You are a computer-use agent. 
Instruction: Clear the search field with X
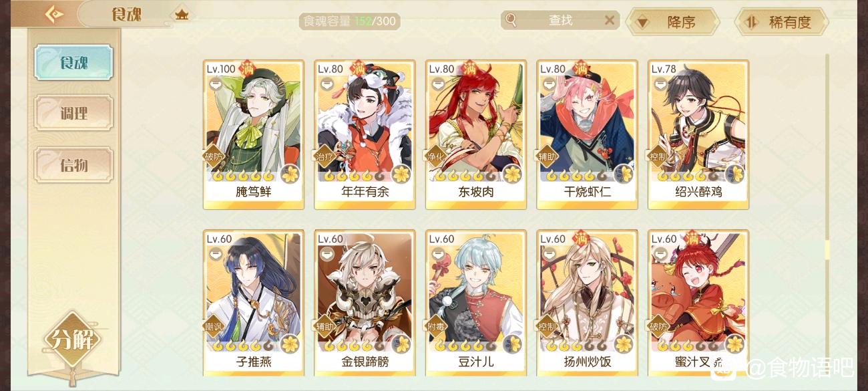pyautogui.click(x=609, y=20)
